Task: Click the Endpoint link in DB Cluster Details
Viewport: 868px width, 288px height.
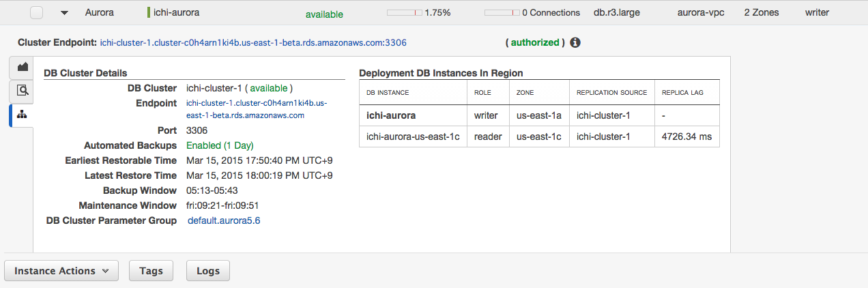Action: [256, 109]
